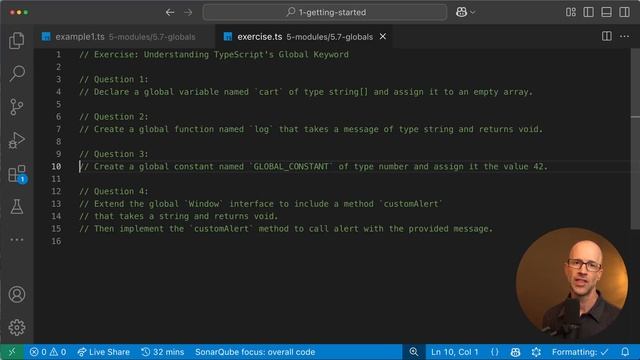Screen dimensions: 640x360
Task: Click the webcam video overlay of the presenter
Action: click(572, 284)
